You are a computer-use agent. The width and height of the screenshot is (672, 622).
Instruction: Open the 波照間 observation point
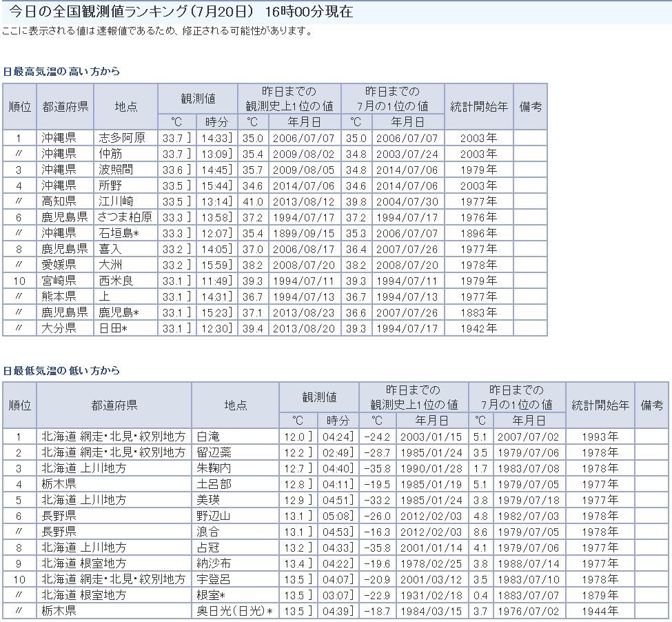(116, 170)
